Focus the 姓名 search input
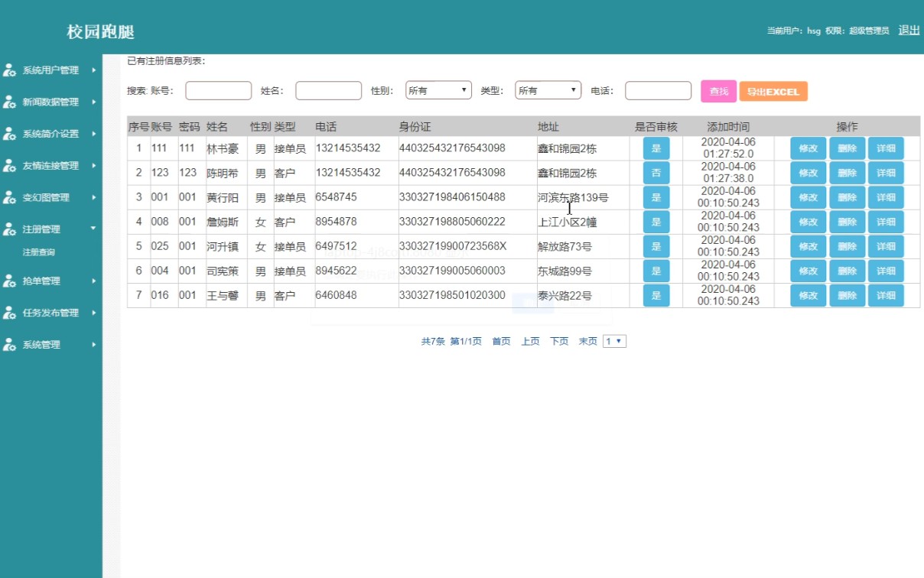This screenshot has width=924, height=578. (328, 91)
